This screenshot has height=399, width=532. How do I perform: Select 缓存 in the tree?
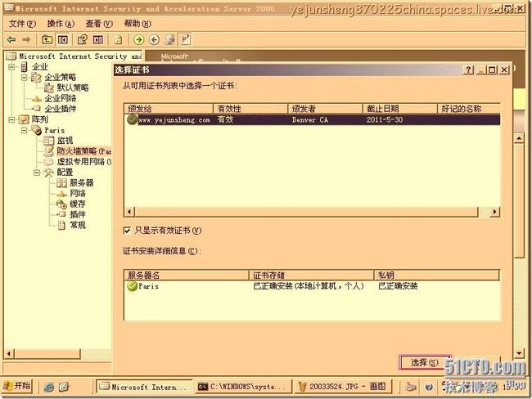[x=78, y=204]
